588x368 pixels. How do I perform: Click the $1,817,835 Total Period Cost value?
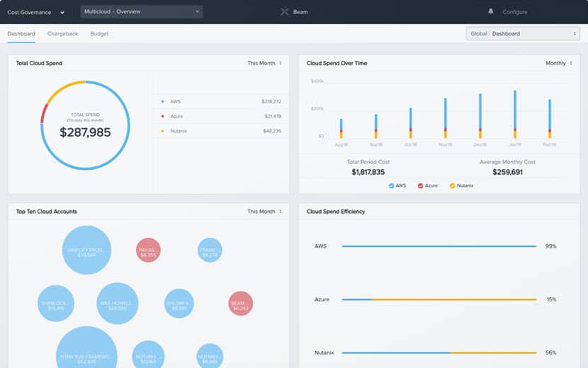pyautogui.click(x=368, y=172)
